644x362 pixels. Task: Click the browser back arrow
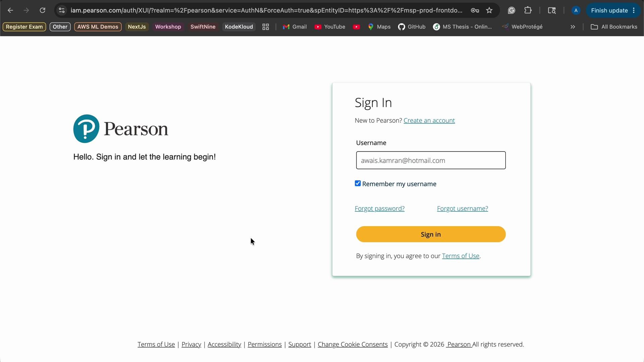10,10
